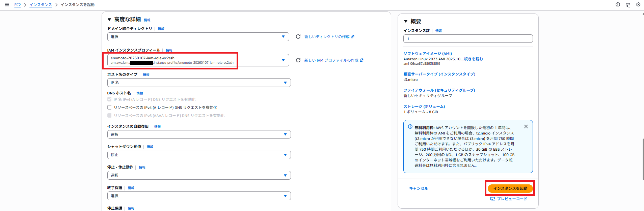This screenshot has width=644, height=211.
Task: Click the page vertical scrollbar
Action: (x=643, y=159)
